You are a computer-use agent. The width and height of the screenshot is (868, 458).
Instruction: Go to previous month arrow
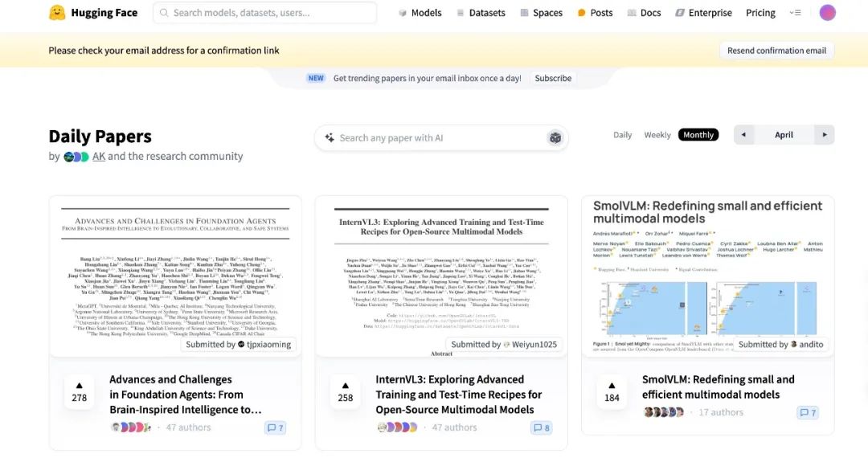click(x=743, y=135)
